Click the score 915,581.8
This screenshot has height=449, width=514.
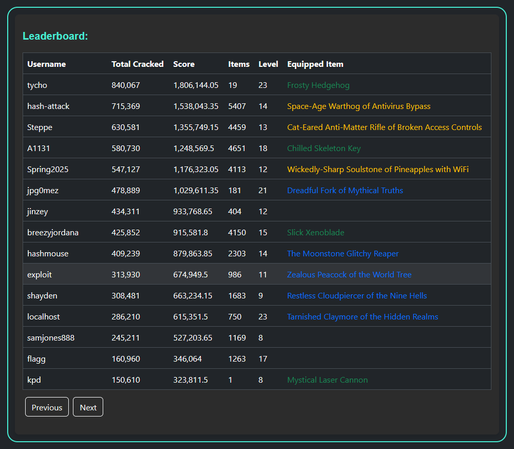(x=190, y=232)
